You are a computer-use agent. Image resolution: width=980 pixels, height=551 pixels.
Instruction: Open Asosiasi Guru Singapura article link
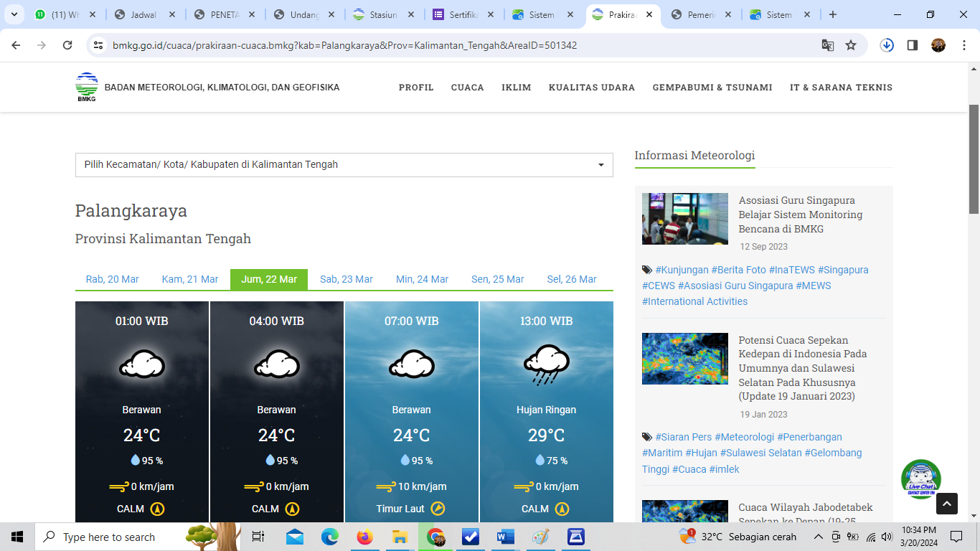(x=801, y=215)
